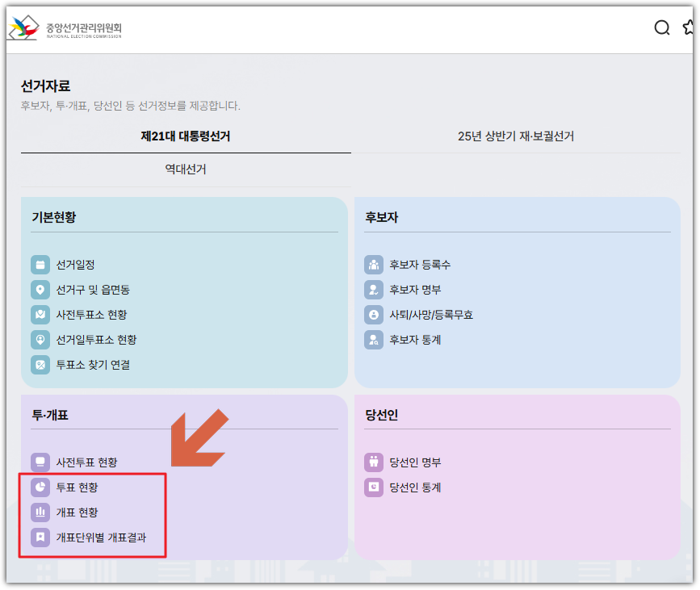Click the National Election Commission logo
The height and width of the screenshot is (590, 700).
(x=65, y=27)
